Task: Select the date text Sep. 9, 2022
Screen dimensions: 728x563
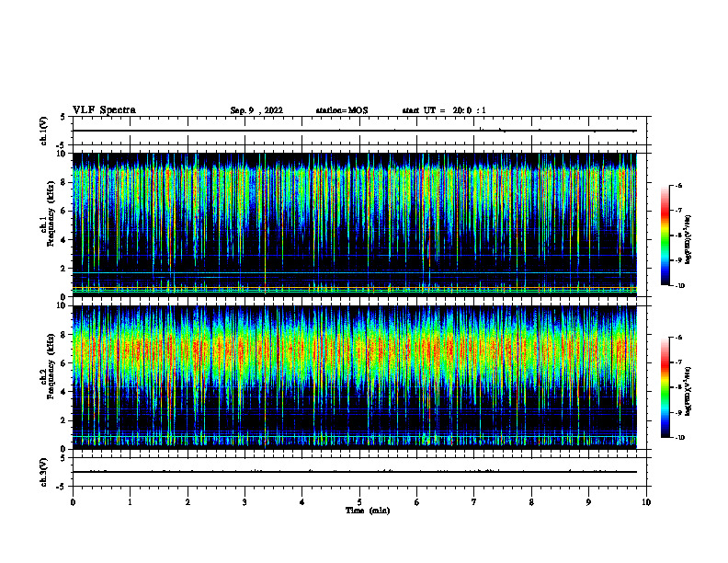Action: [256, 110]
